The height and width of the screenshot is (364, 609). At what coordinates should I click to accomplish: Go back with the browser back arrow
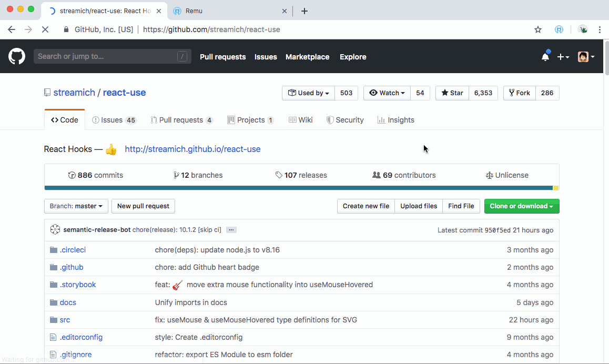[x=12, y=29]
